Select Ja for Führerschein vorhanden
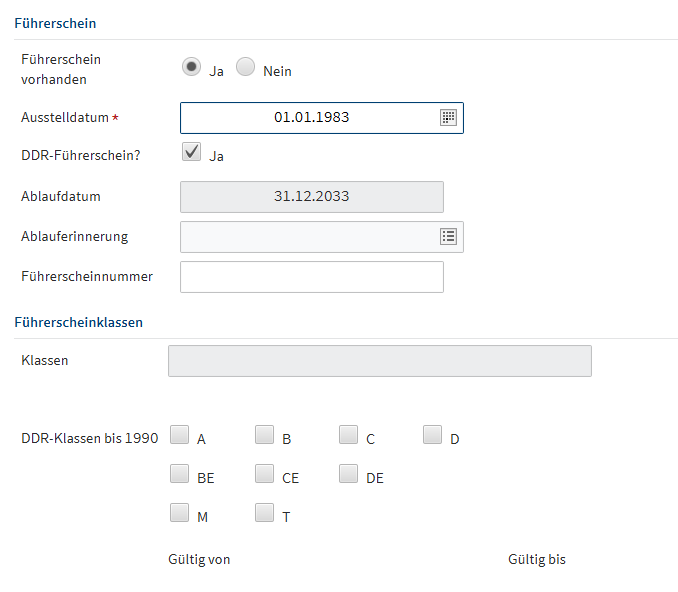The image size is (678, 592). 191,67
